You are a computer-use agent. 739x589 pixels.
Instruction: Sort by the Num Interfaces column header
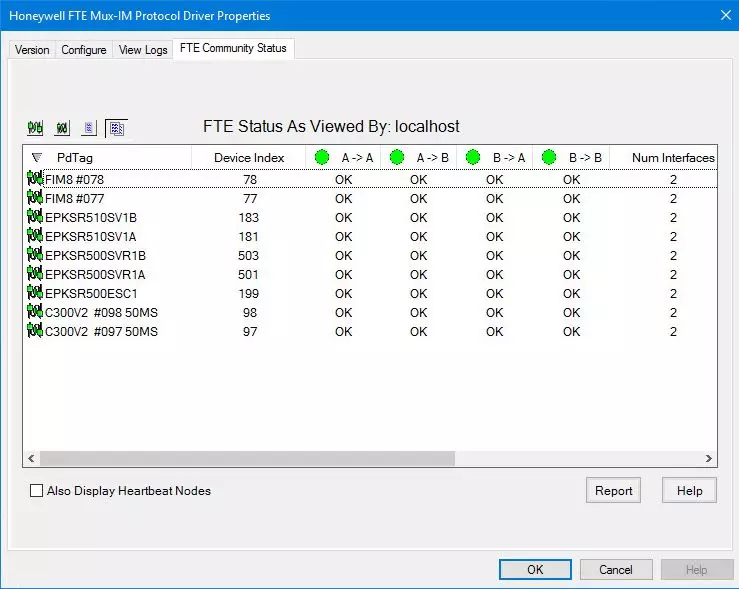click(x=664, y=157)
